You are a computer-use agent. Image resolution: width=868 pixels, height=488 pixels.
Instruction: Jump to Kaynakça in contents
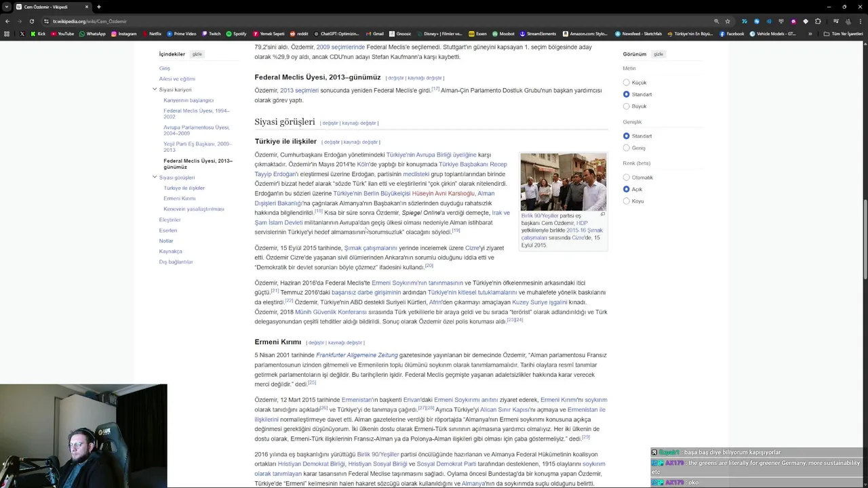click(x=171, y=251)
